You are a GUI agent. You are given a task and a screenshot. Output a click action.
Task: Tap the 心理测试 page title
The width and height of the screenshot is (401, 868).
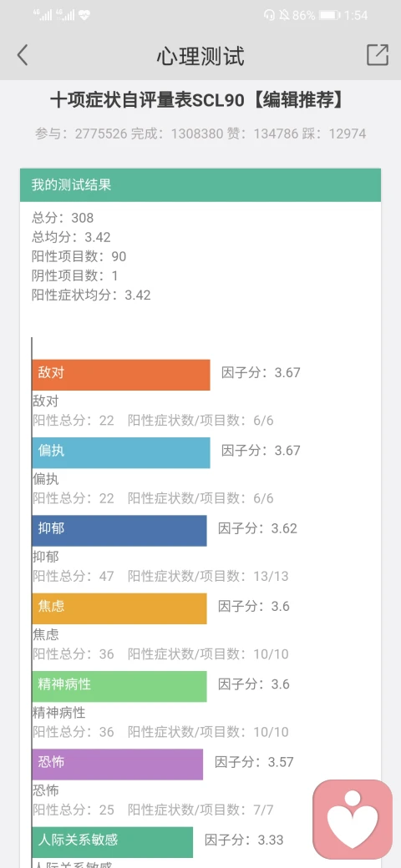coord(200,56)
